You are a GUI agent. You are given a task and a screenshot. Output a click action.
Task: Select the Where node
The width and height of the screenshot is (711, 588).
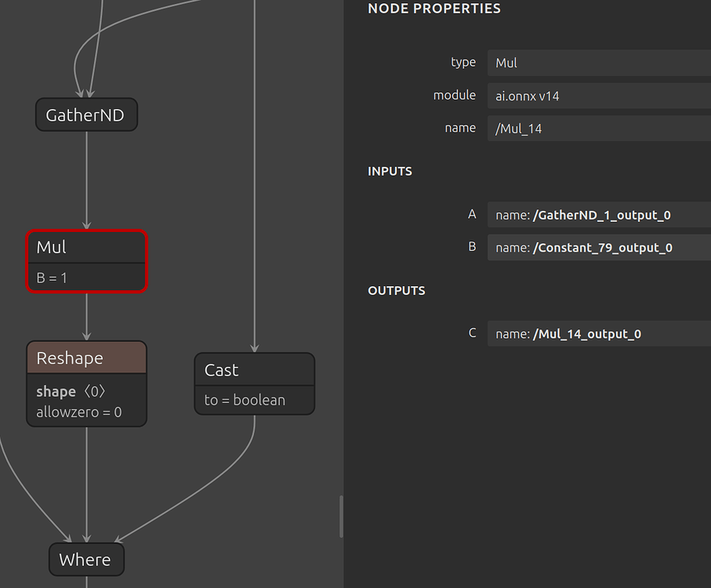coord(86,559)
